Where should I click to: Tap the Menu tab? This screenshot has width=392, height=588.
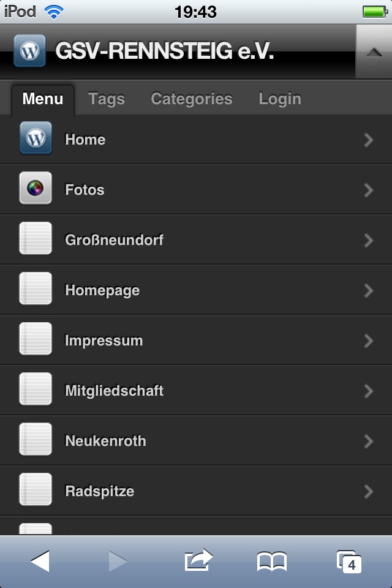[x=43, y=99]
